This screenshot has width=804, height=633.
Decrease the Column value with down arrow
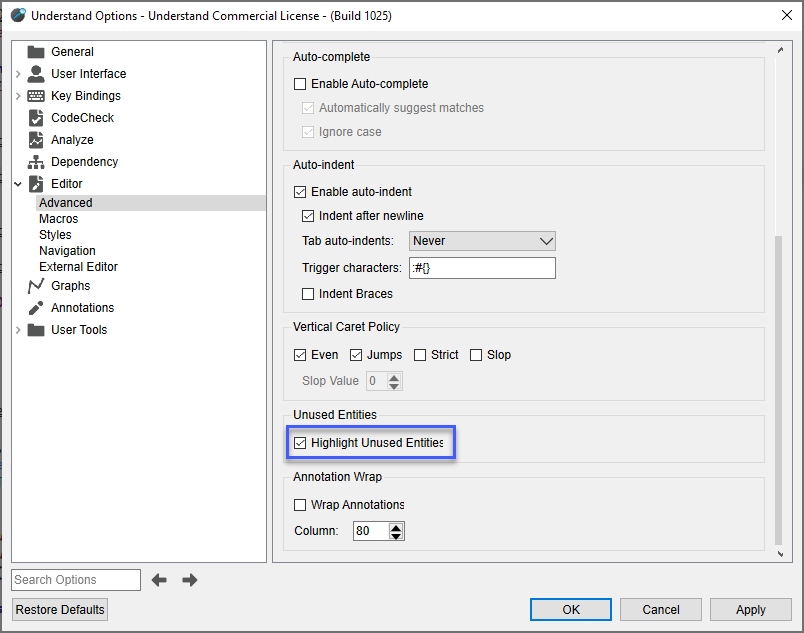coord(396,536)
